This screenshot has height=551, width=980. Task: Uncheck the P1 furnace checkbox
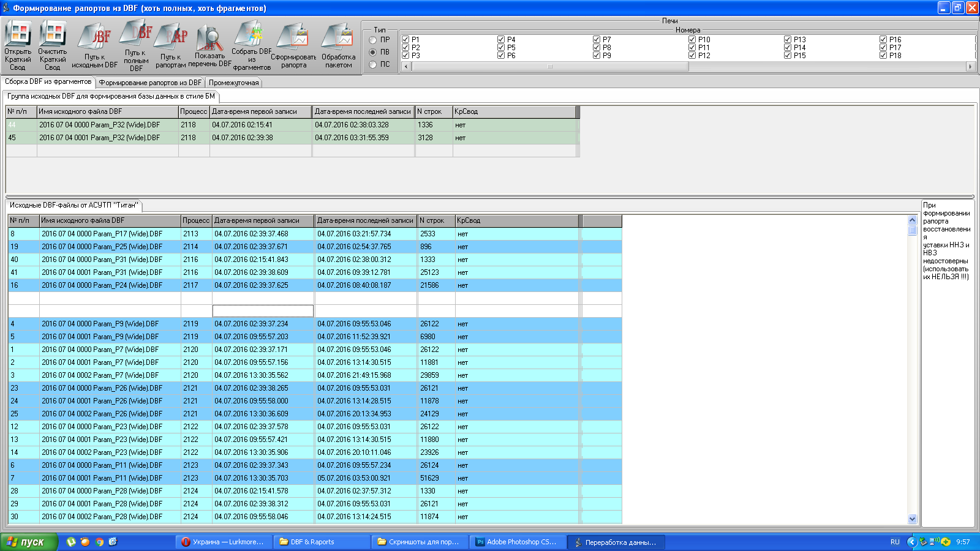[x=405, y=39]
